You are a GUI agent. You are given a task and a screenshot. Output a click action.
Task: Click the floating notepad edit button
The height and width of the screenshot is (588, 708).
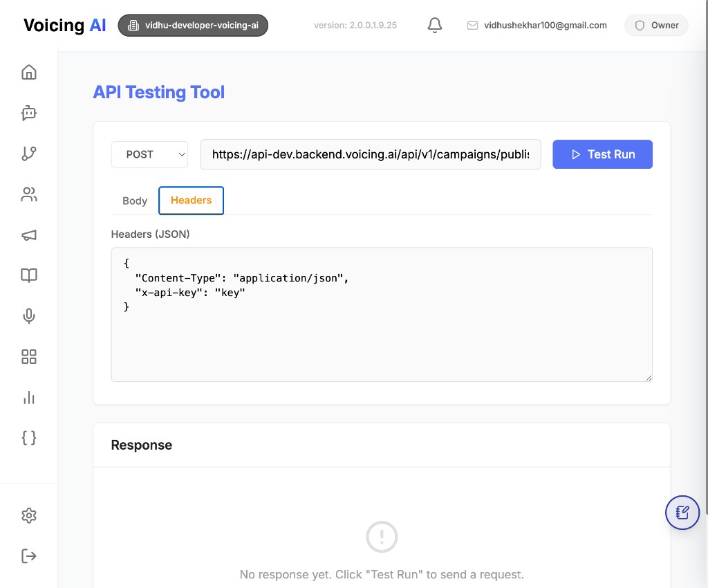[682, 513]
